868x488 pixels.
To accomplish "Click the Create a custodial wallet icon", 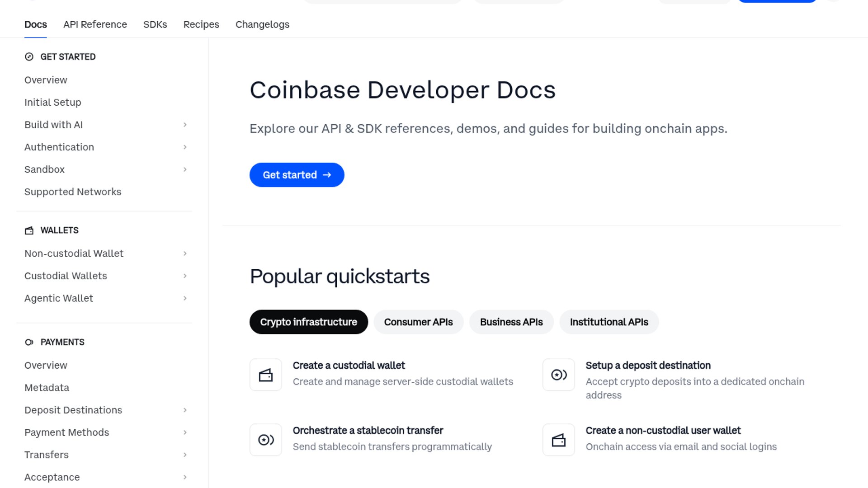I will click(266, 375).
